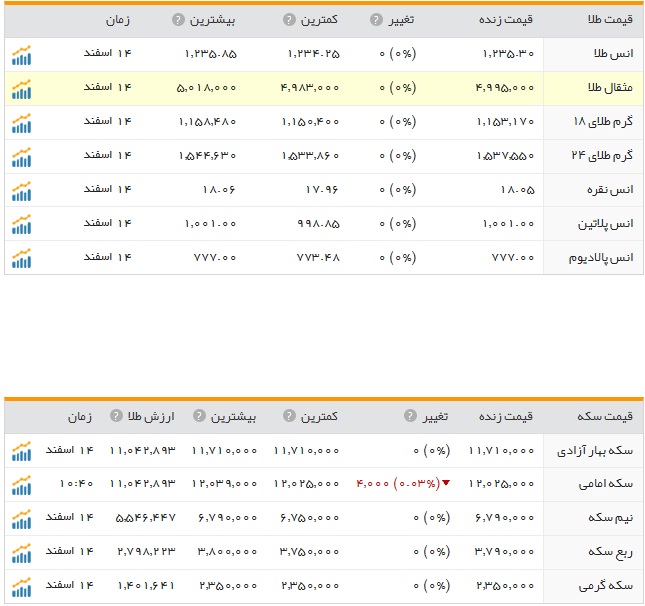The height and width of the screenshot is (606, 645).
Task: Open chart icon for انس نقره row
Action: pos(21,191)
